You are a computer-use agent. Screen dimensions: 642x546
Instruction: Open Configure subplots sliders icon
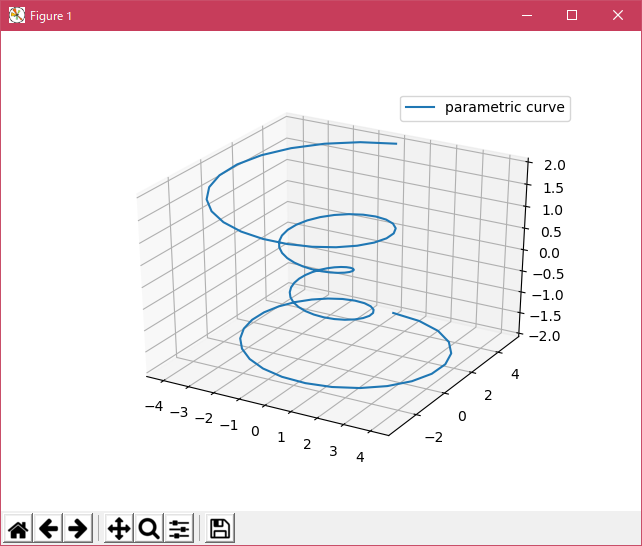pyautogui.click(x=179, y=528)
